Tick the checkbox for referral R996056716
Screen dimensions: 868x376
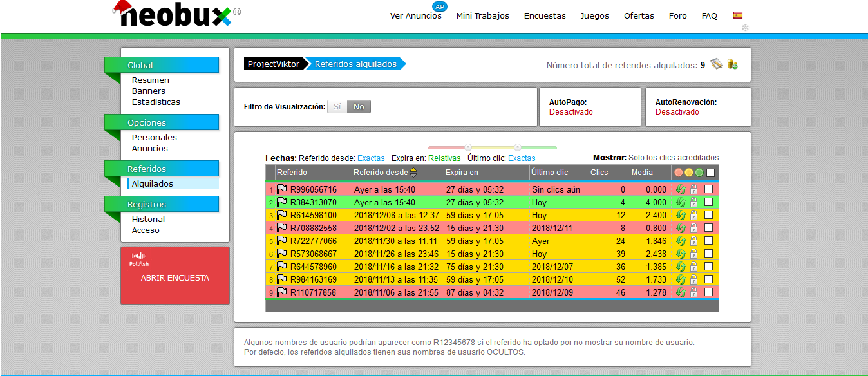(709, 189)
